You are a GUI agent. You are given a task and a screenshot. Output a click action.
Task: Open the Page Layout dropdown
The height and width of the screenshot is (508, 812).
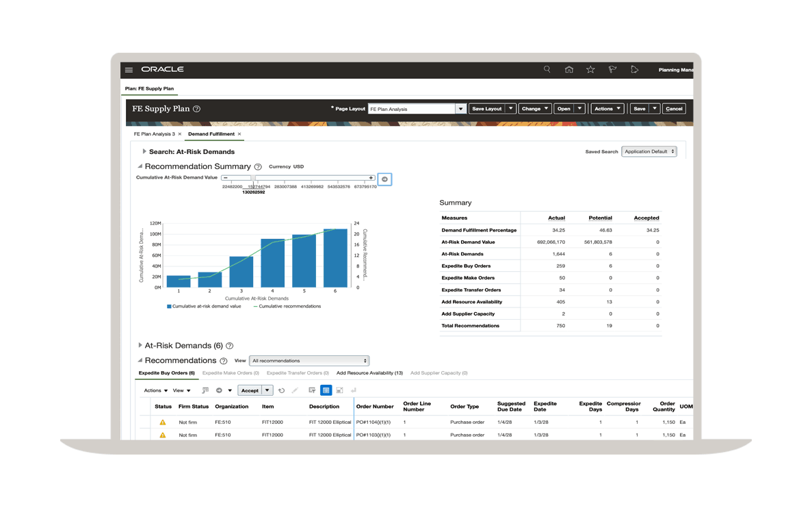[x=460, y=109]
